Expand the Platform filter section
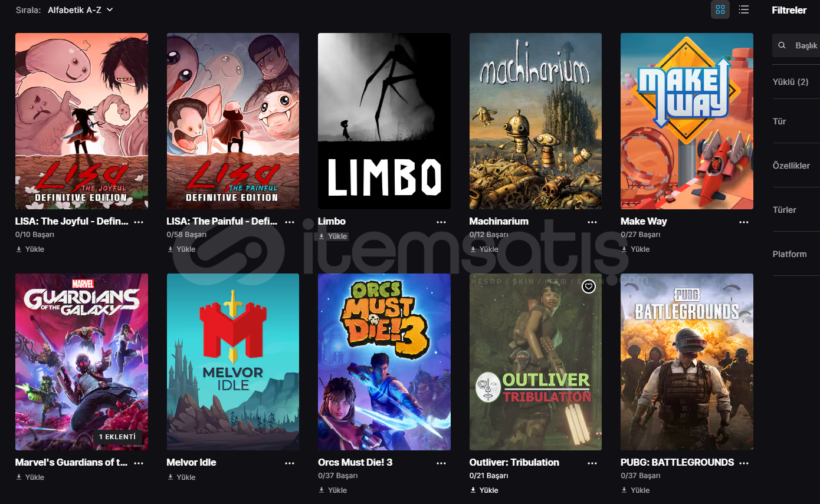The height and width of the screenshot is (504, 820). tap(796, 254)
